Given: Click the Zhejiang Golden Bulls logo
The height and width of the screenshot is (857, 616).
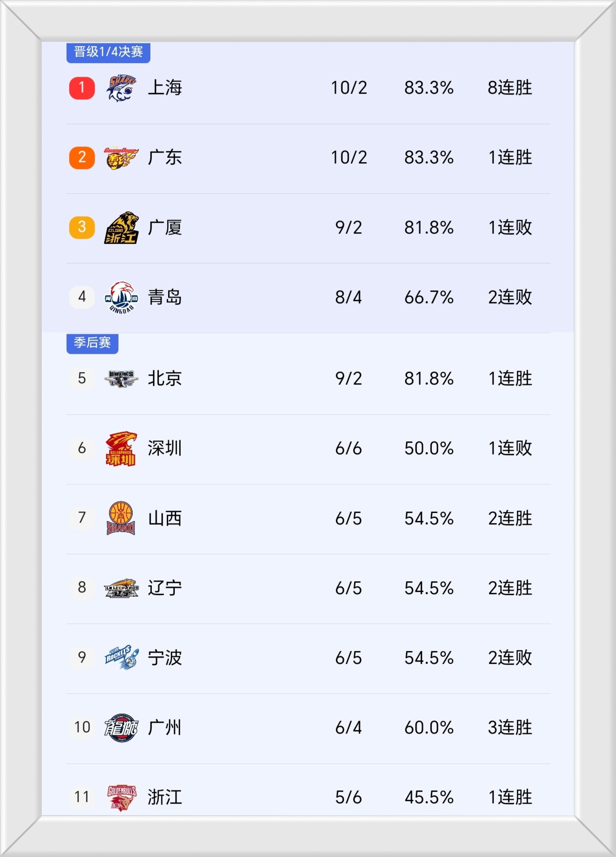Looking at the screenshot, I should click(121, 797).
